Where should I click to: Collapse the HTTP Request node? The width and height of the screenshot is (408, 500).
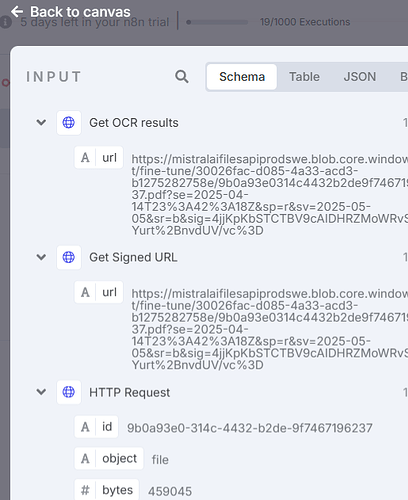coord(41,392)
